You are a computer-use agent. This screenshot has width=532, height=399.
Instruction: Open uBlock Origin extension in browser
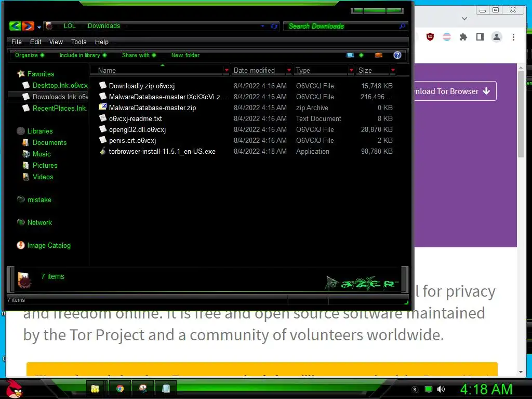click(430, 37)
